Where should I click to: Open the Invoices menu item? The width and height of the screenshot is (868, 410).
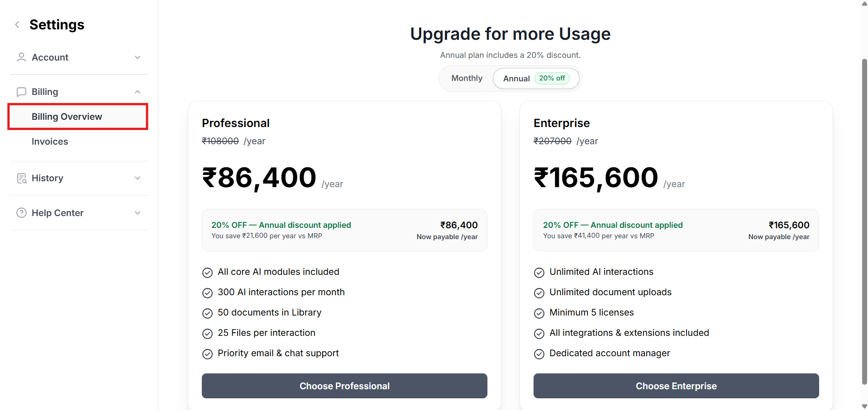[x=50, y=141]
